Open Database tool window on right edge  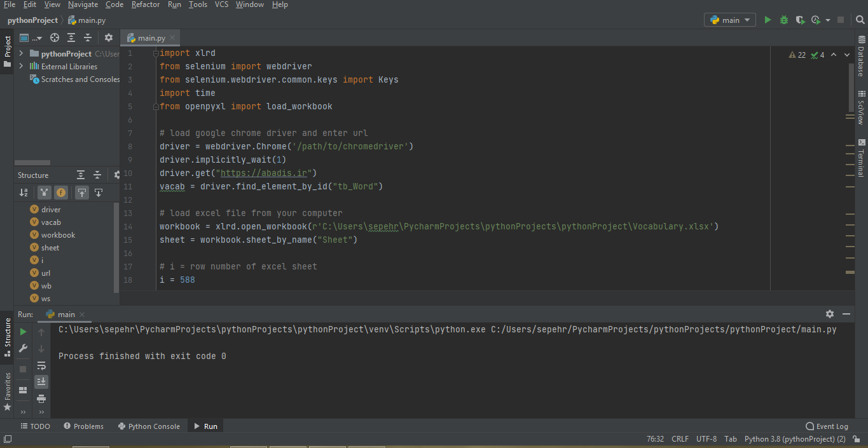pyautogui.click(x=861, y=57)
